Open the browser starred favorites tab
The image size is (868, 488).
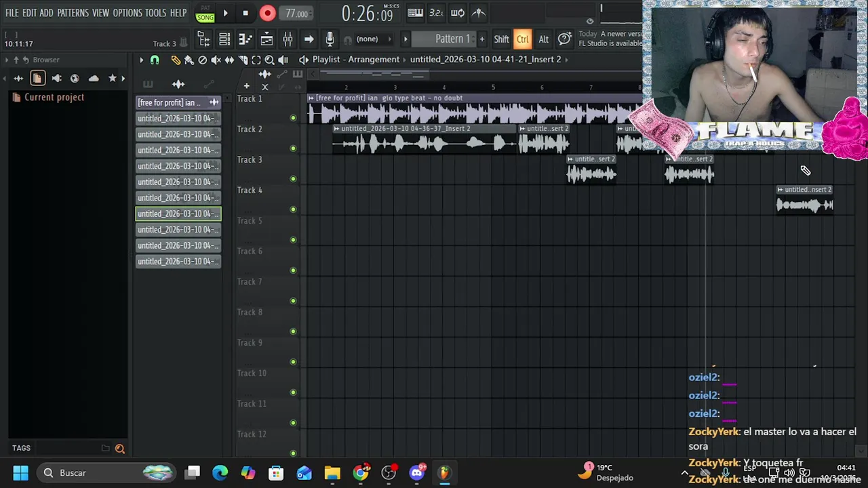113,79
